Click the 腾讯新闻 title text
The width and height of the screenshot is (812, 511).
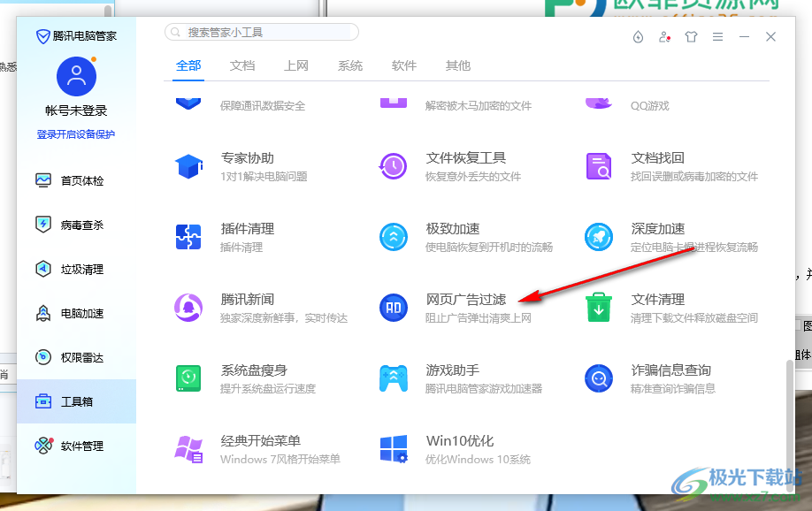[248, 299]
